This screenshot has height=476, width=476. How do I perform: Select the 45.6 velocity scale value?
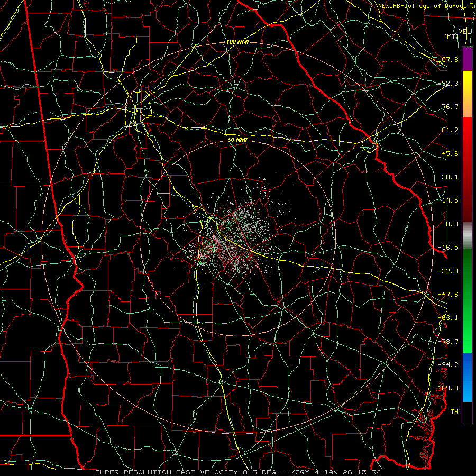click(450, 153)
